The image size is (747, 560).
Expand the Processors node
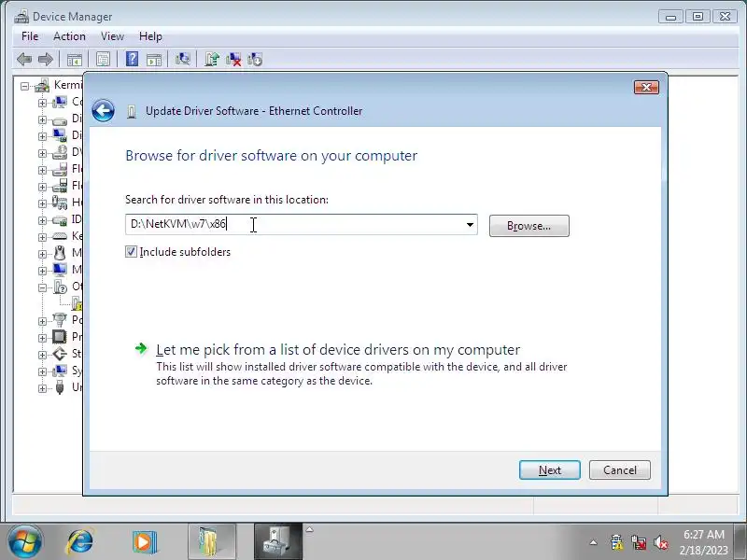click(x=42, y=338)
